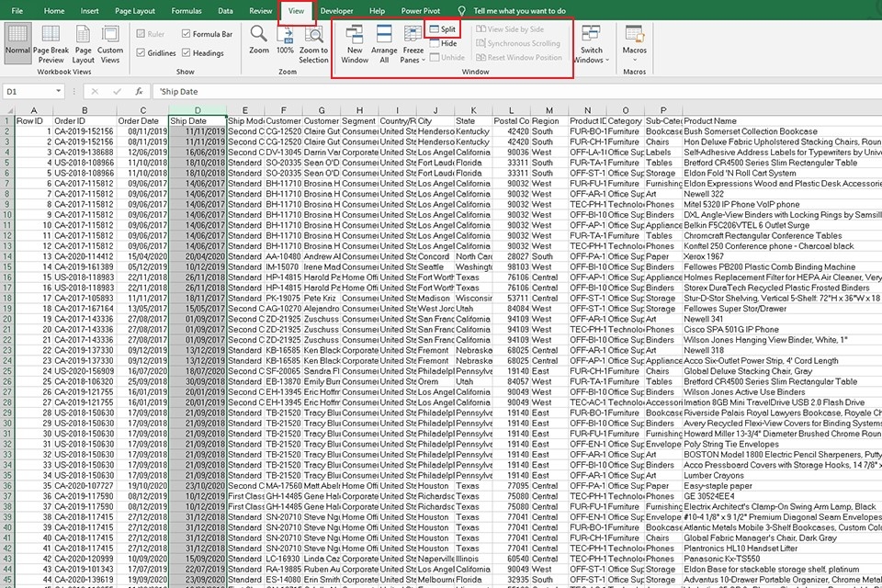Switch to the Page Layout ribbon tab
Screen dimensions: 882x588
tap(135, 11)
